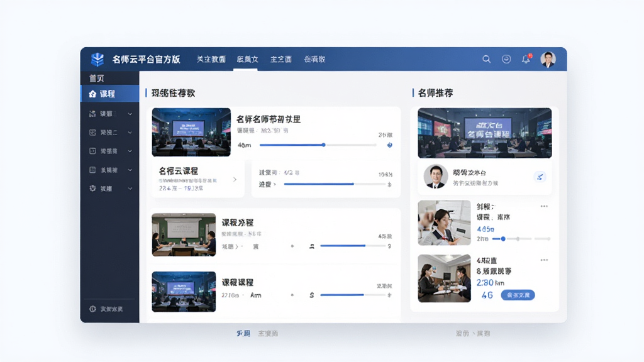The width and height of the screenshot is (644, 362).
Task: Click the home icon beside 课程
Action: (x=92, y=94)
